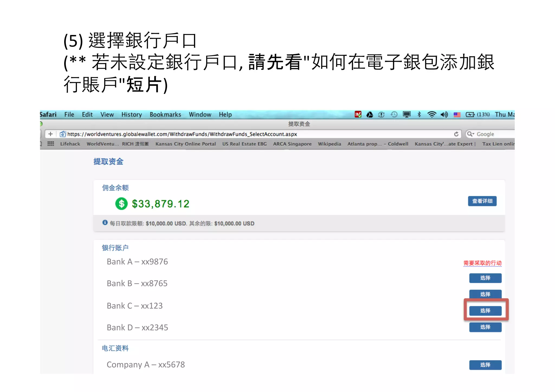Click the 电汇资料 section heading
This screenshot has width=555, height=392.
(x=115, y=348)
